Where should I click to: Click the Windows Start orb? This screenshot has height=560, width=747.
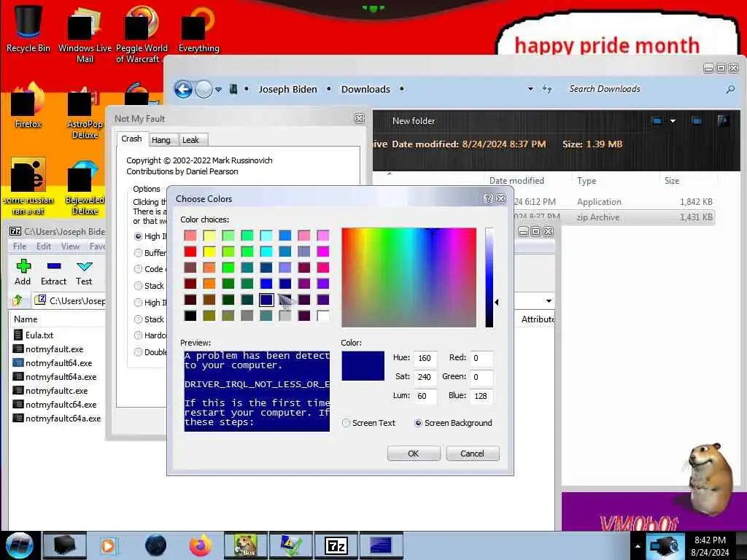coord(20,545)
